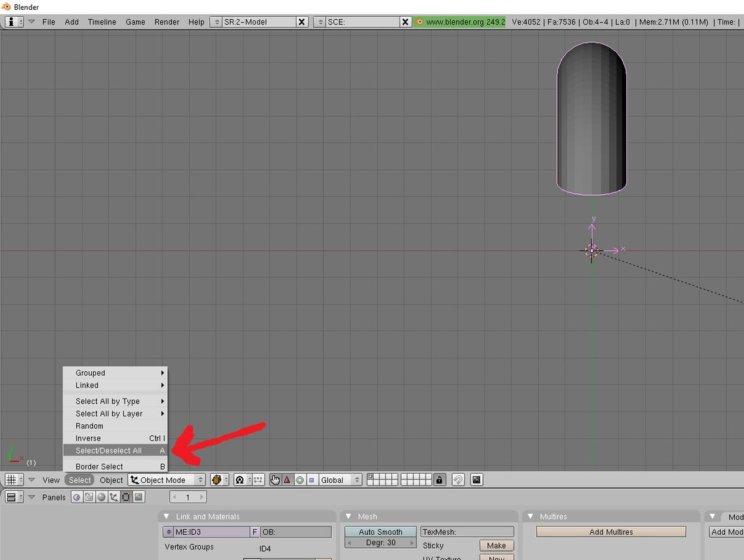Click the Make button beside Sticky
Viewport: 744px width, 560px height.
[x=496, y=546]
